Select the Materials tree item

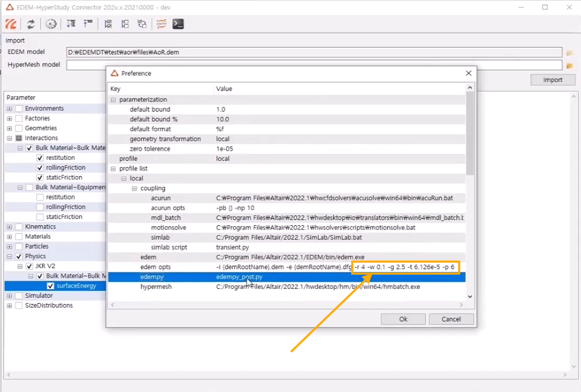pyautogui.click(x=38, y=237)
